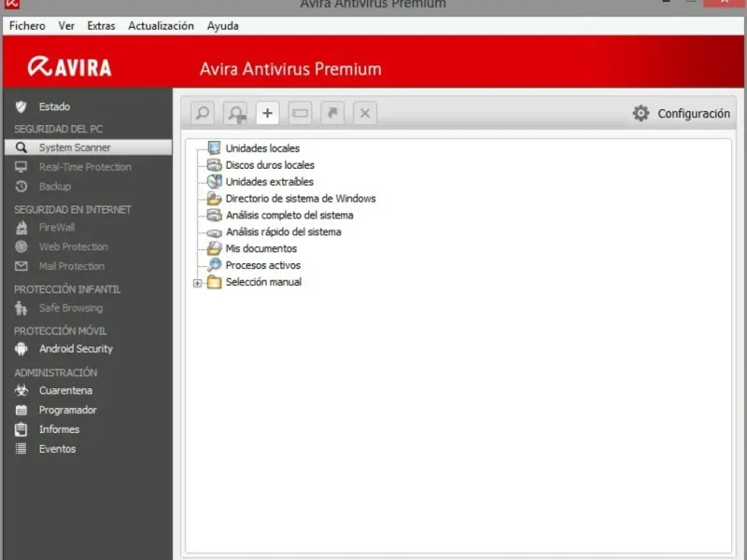Open FireWall section

(57, 228)
